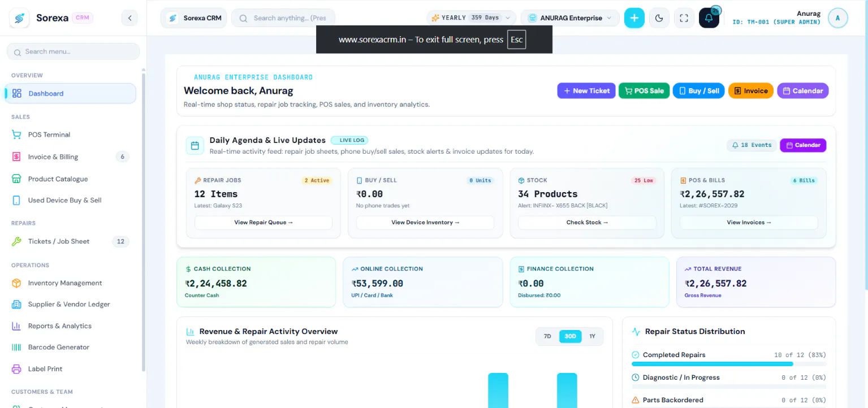Click View Repair Queue link
Screen dimensions: 868x408
tap(264, 223)
